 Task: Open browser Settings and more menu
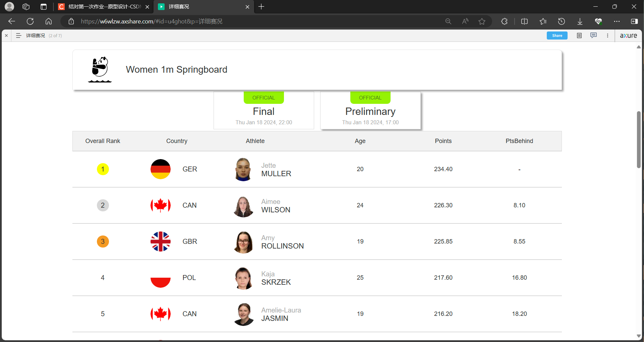point(617,21)
